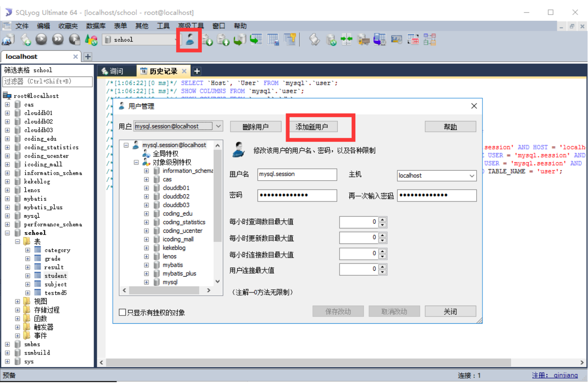
Task: Click the red and white tables icon
Action: [x=413, y=40]
